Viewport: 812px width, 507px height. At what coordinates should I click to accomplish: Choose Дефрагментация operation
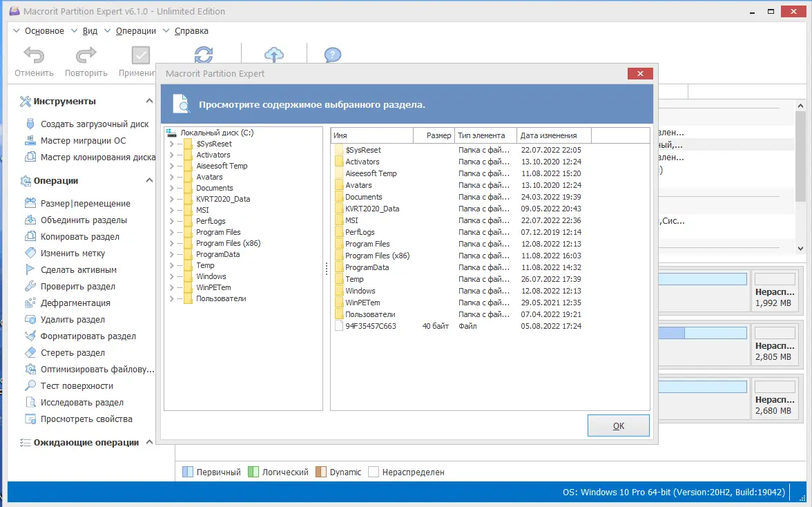[x=68, y=303]
